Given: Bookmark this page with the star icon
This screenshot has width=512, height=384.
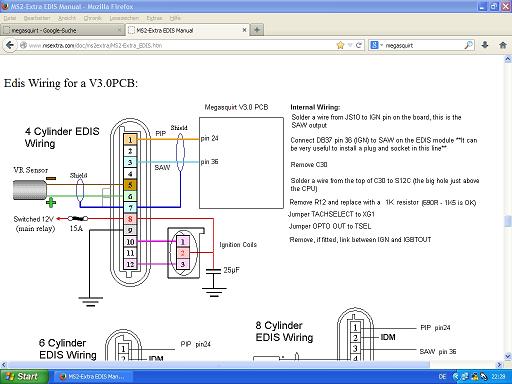Looking at the screenshot, I should tap(340, 45).
